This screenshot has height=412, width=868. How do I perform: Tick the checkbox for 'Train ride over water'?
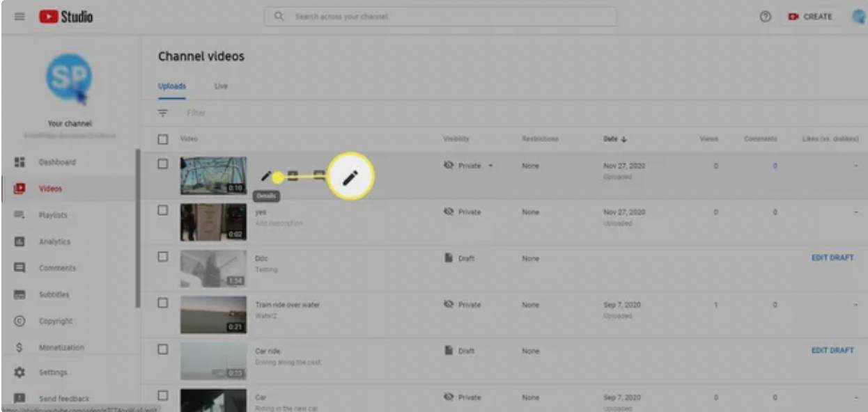coord(163,303)
